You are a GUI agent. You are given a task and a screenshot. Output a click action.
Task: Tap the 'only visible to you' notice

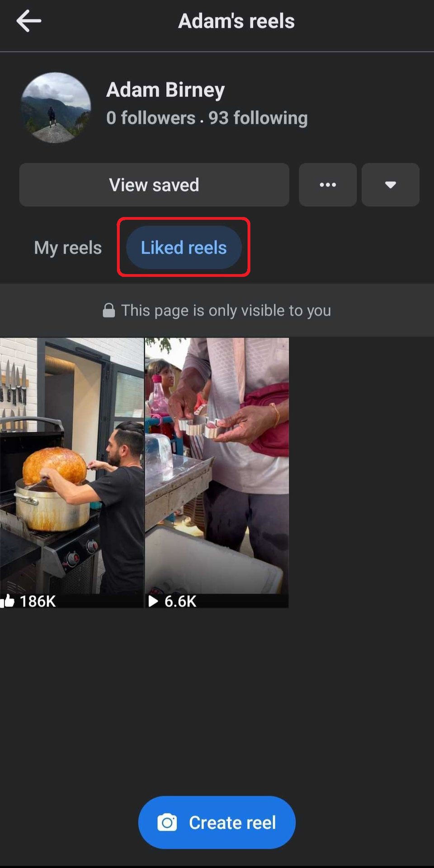217,310
